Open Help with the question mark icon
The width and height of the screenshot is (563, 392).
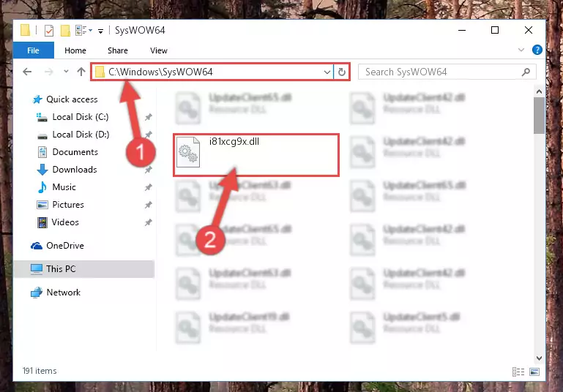tap(537, 50)
